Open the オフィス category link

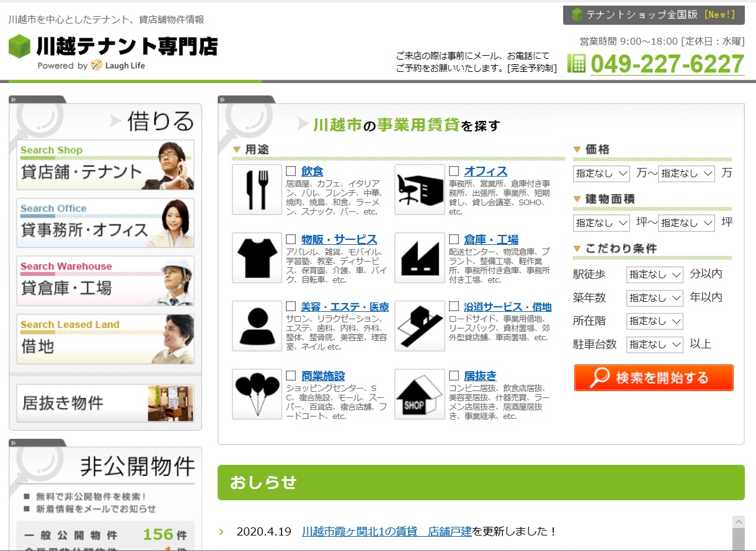pos(486,171)
